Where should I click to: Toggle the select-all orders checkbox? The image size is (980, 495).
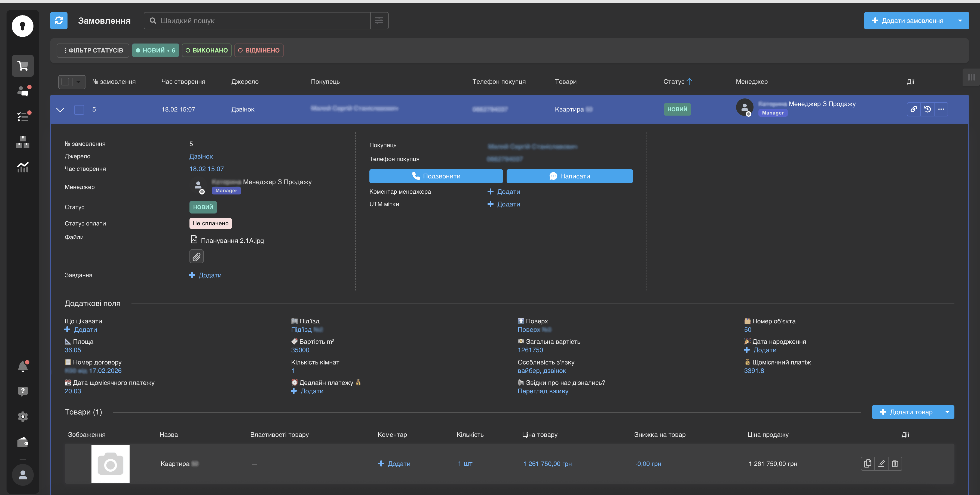[x=65, y=82]
